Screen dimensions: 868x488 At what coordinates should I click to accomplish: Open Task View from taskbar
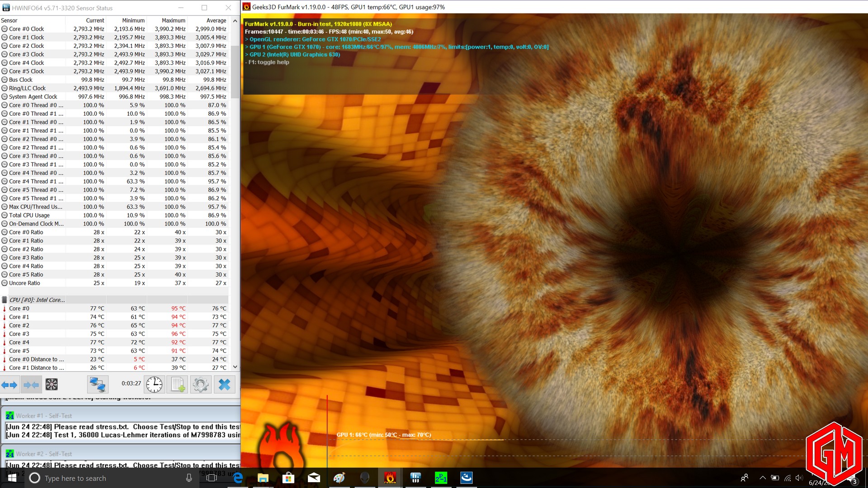(212, 478)
